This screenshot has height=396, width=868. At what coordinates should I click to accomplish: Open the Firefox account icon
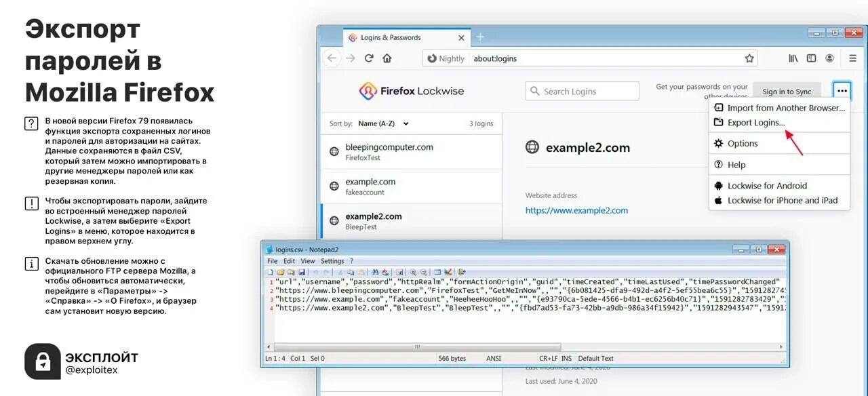pos(829,58)
